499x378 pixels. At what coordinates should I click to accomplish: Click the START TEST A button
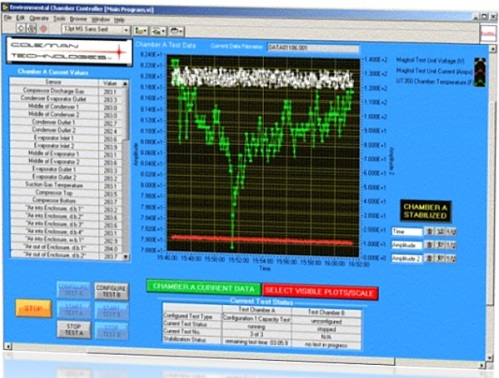74,310
